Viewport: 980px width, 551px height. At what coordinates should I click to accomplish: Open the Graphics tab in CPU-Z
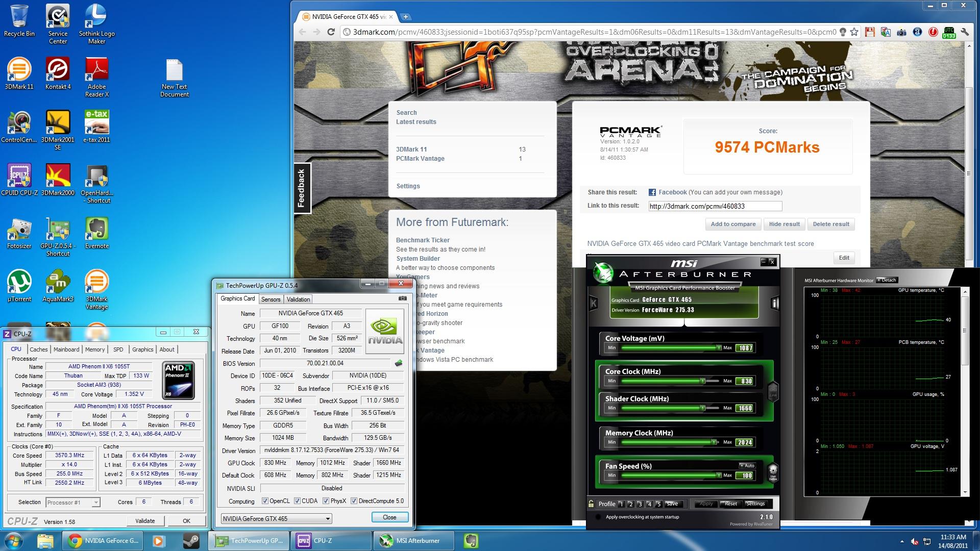click(142, 349)
